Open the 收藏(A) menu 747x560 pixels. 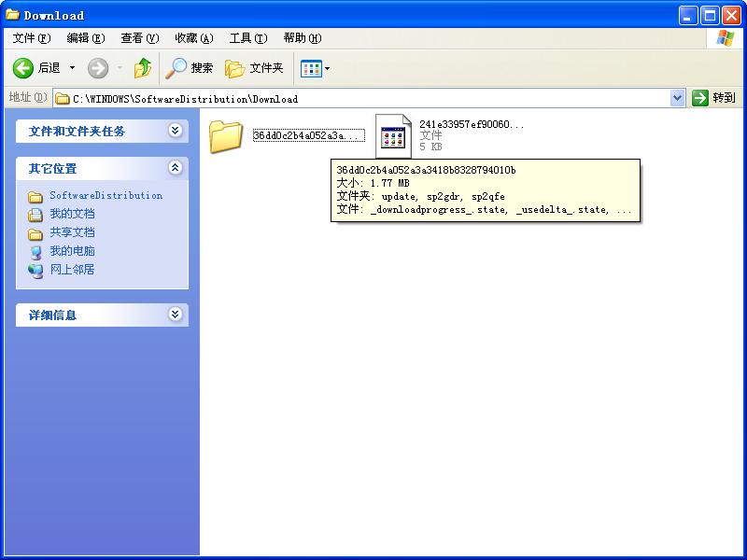click(x=194, y=38)
